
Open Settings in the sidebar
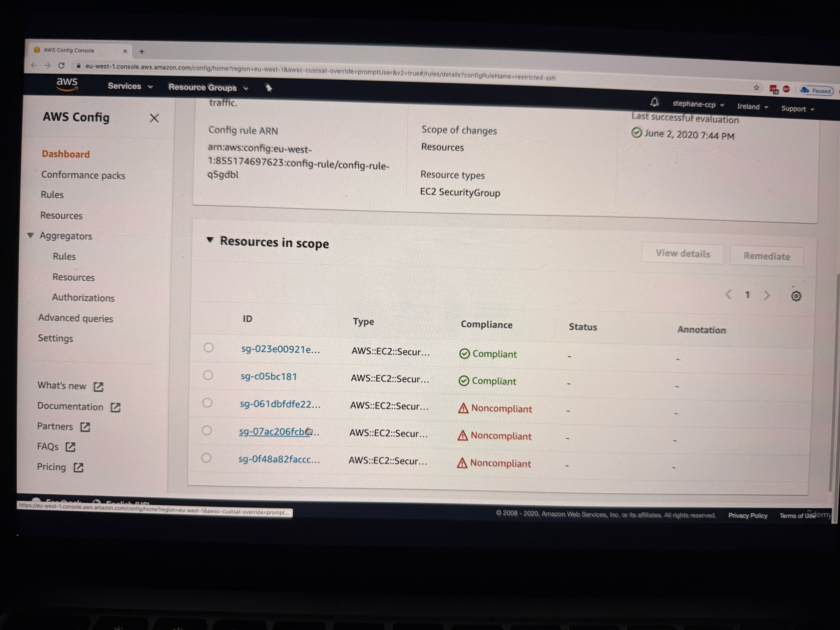(55, 338)
